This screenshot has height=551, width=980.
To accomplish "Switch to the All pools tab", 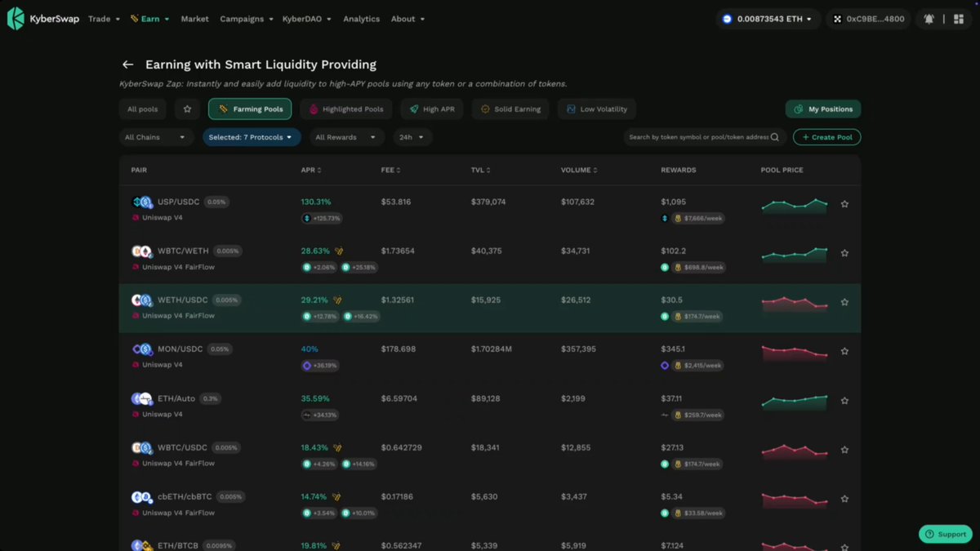I will pos(143,109).
